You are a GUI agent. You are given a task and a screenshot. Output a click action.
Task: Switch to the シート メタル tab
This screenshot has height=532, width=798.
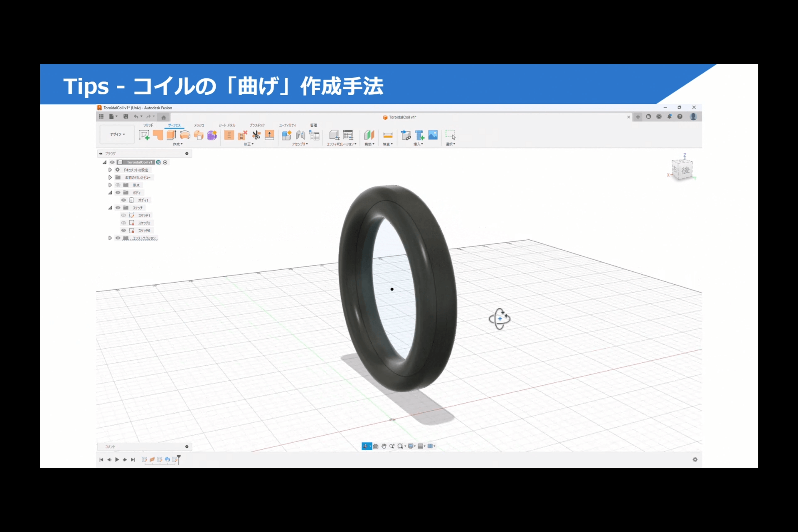point(227,125)
